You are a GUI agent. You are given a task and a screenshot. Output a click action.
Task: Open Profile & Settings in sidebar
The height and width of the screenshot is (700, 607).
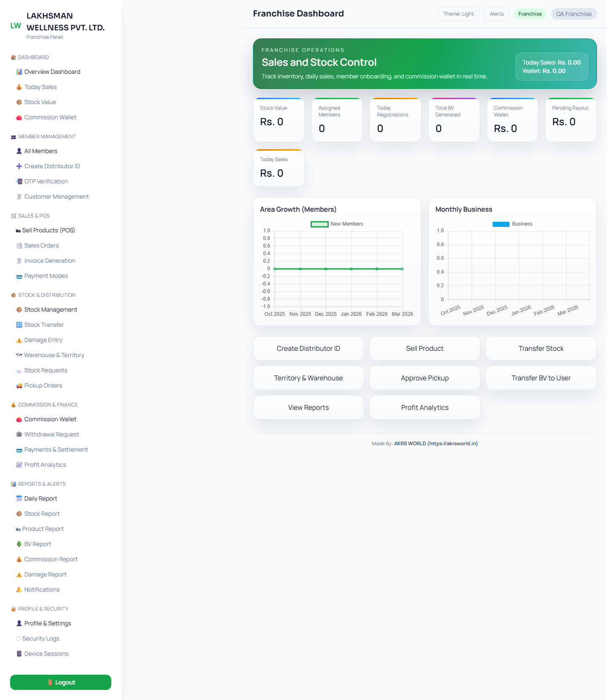[x=47, y=624]
